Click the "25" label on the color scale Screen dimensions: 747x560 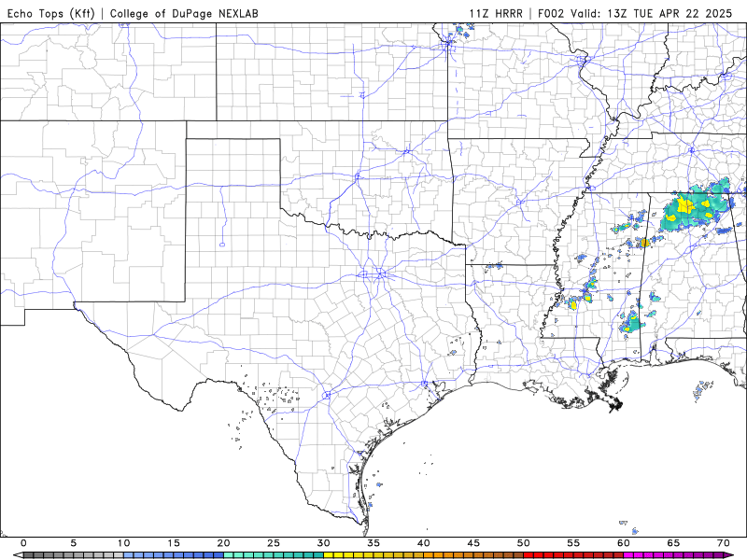tap(274, 543)
